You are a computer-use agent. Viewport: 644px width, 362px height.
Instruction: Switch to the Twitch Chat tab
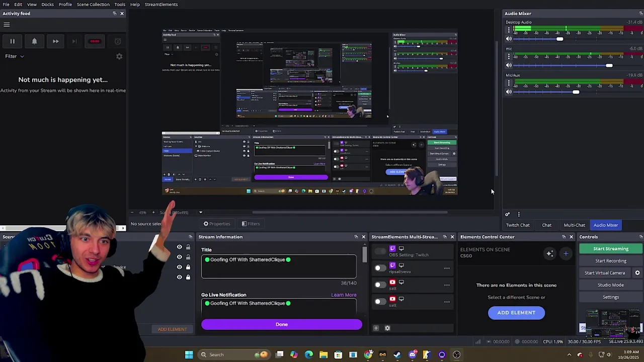coord(518,225)
